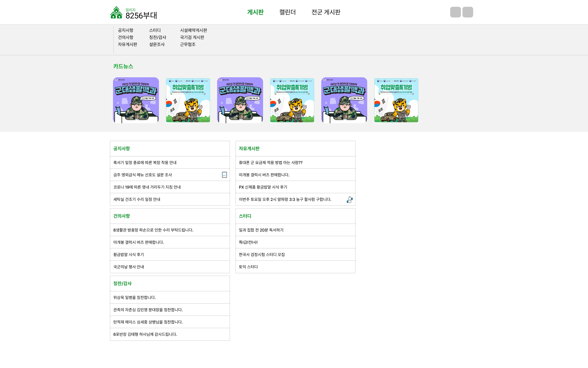Viewport: 588px width, 368px height.
Task: Open post 8생활관 방충망 파손으로 인한 수리 부탁드립니다
Action: point(170,230)
